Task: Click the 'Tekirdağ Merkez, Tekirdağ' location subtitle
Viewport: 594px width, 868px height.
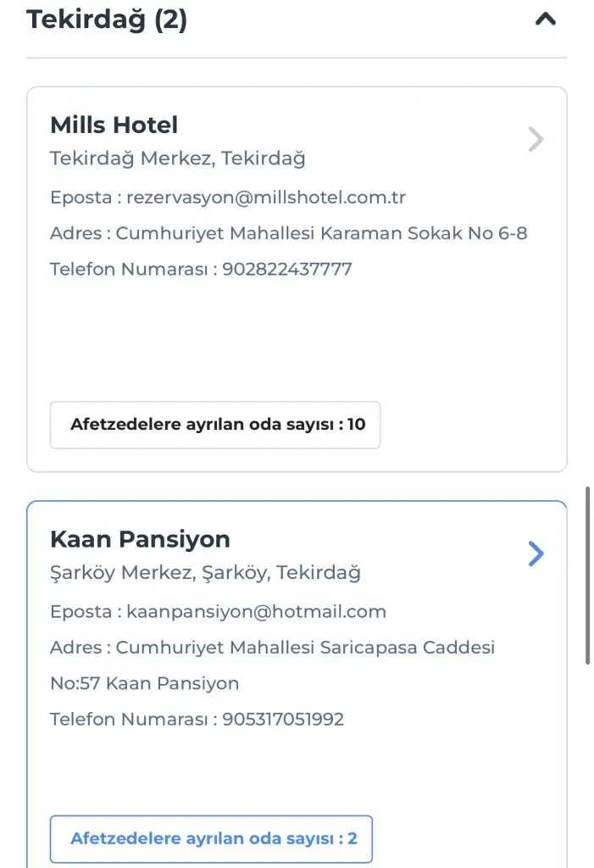Action: 178,159
